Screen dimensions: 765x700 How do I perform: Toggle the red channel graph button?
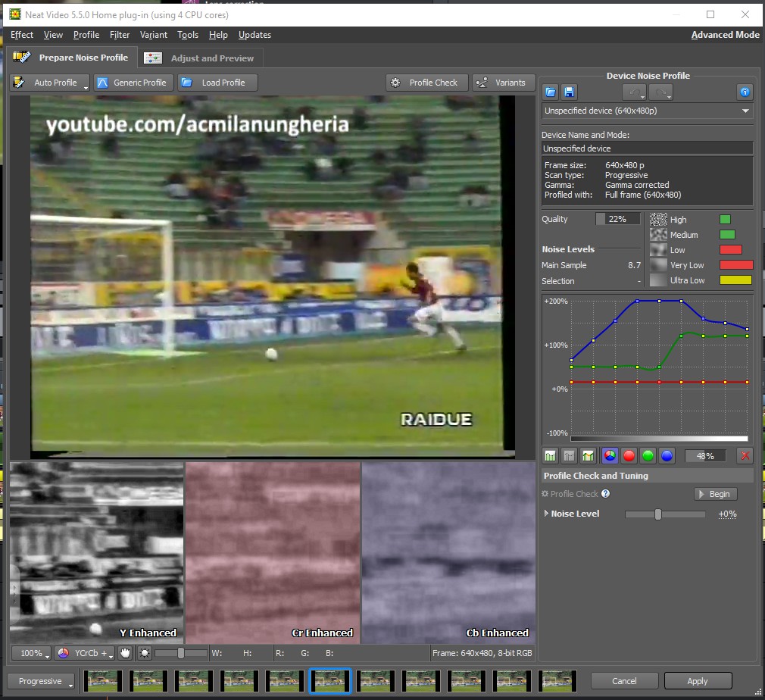pyautogui.click(x=629, y=456)
